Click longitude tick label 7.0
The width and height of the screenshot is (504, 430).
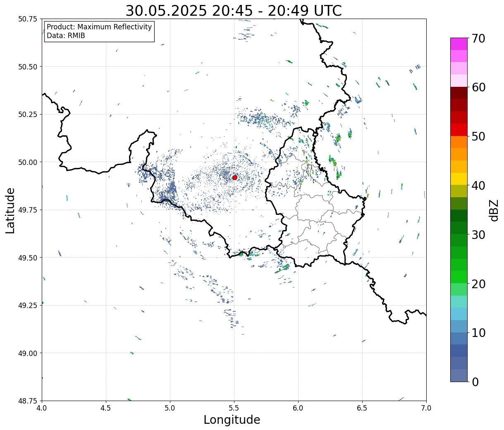point(426,408)
